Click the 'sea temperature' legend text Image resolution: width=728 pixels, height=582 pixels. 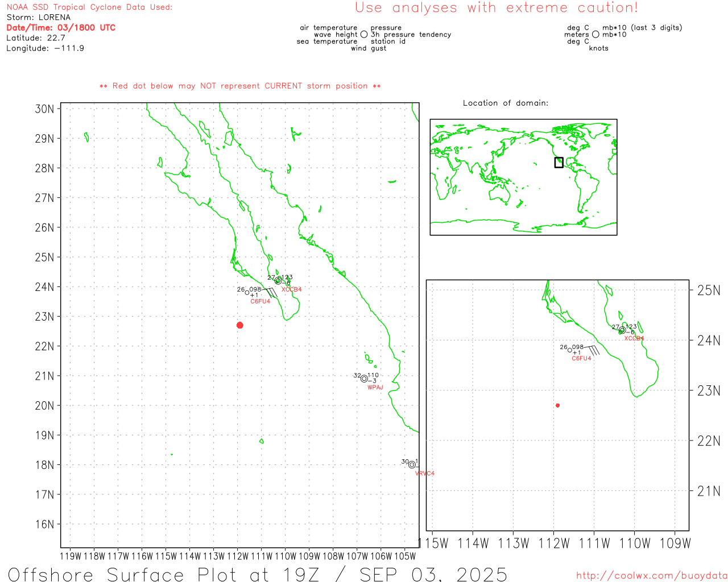[327, 41]
